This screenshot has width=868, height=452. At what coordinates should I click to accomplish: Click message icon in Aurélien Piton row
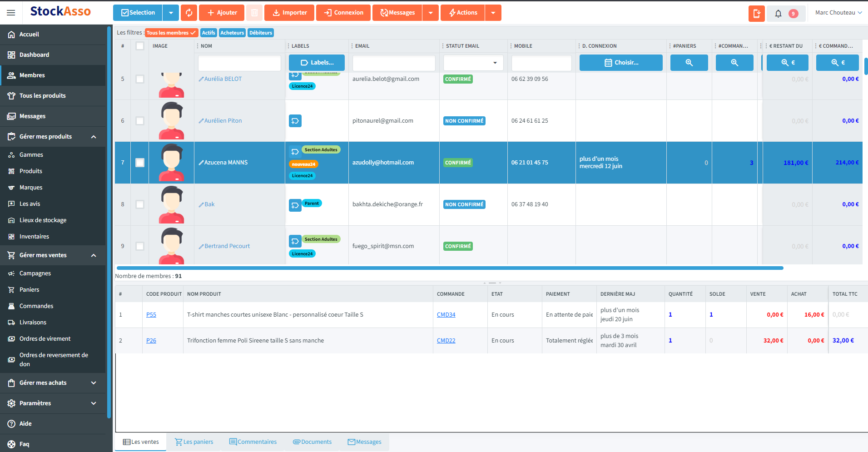coord(295,121)
